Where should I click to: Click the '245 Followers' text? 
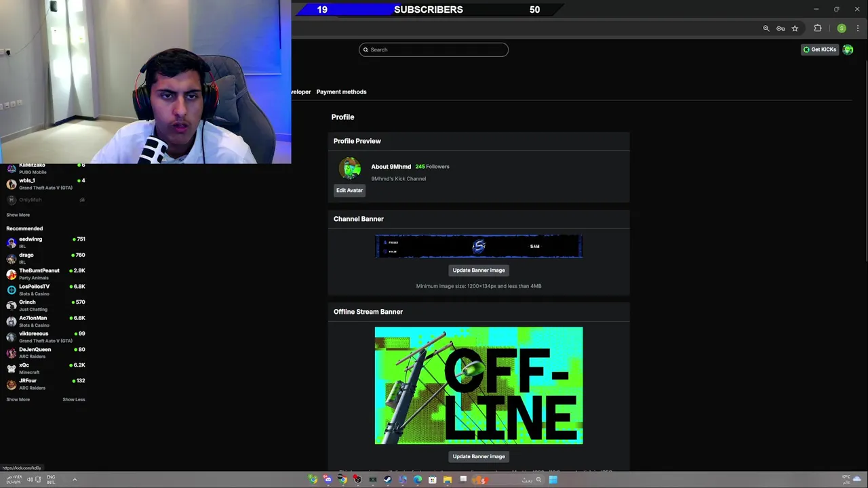tap(432, 167)
